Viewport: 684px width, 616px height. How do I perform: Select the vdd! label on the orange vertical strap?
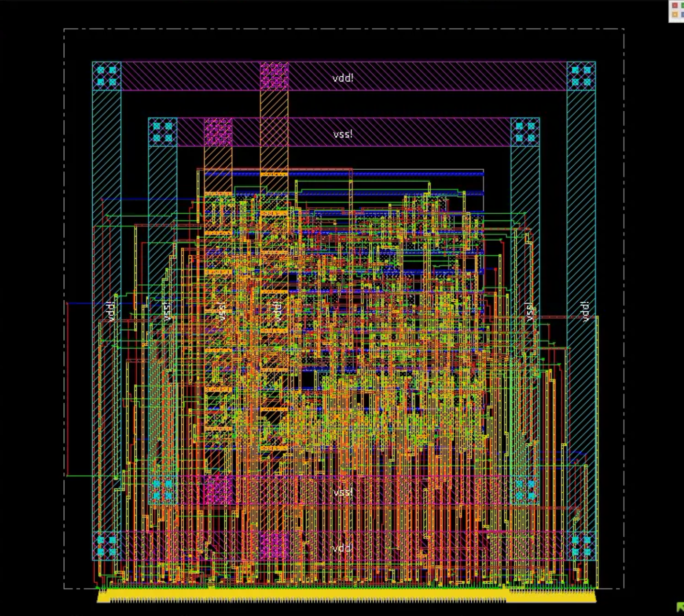[277, 312]
